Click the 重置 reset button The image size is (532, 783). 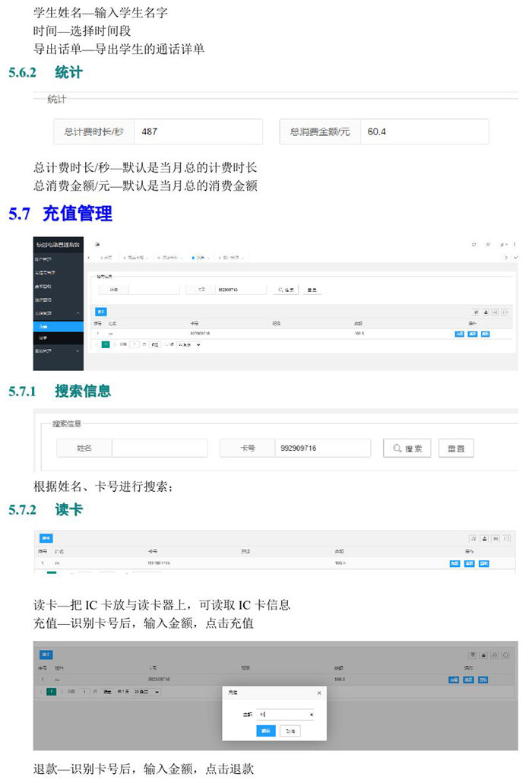point(456,449)
